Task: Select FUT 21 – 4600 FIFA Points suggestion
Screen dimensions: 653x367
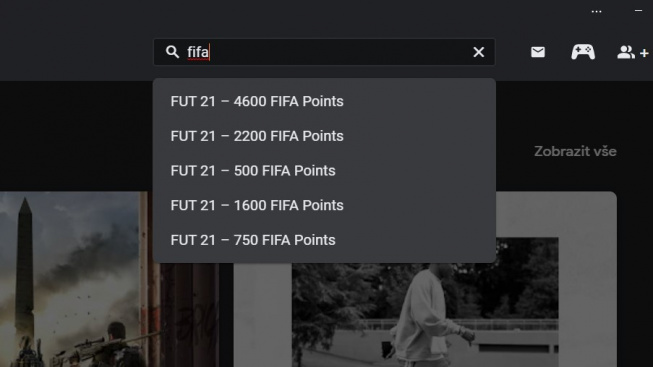Action: click(x=324, y=101)
